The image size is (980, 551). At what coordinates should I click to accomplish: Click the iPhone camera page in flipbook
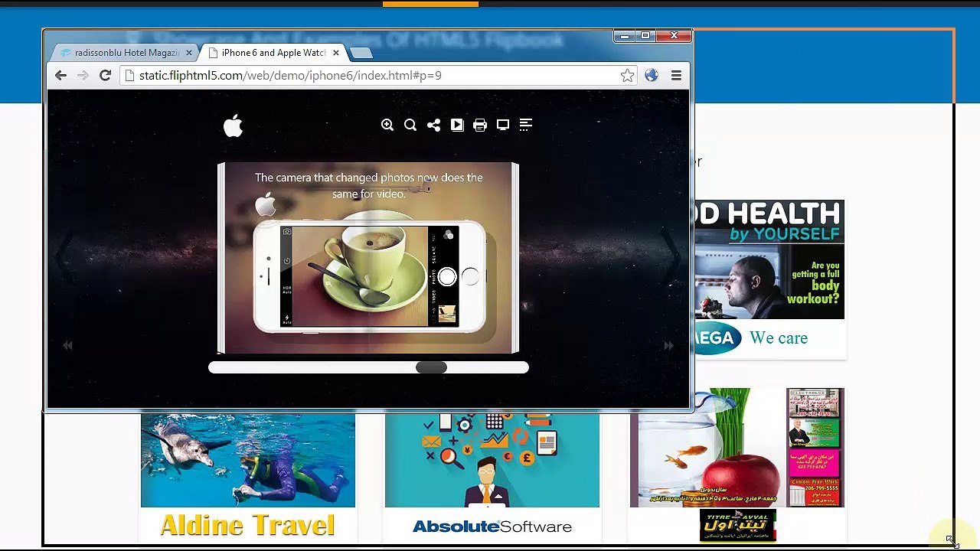[368, 258]
